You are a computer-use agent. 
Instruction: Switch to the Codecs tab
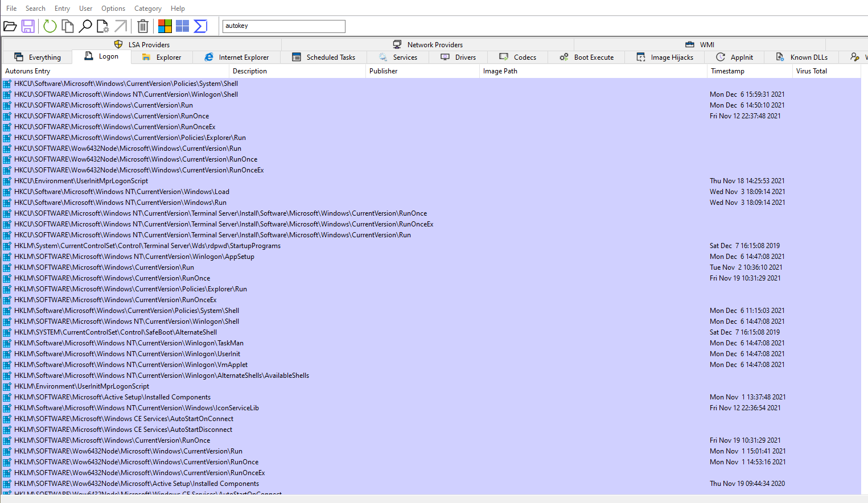click(518, 57)
